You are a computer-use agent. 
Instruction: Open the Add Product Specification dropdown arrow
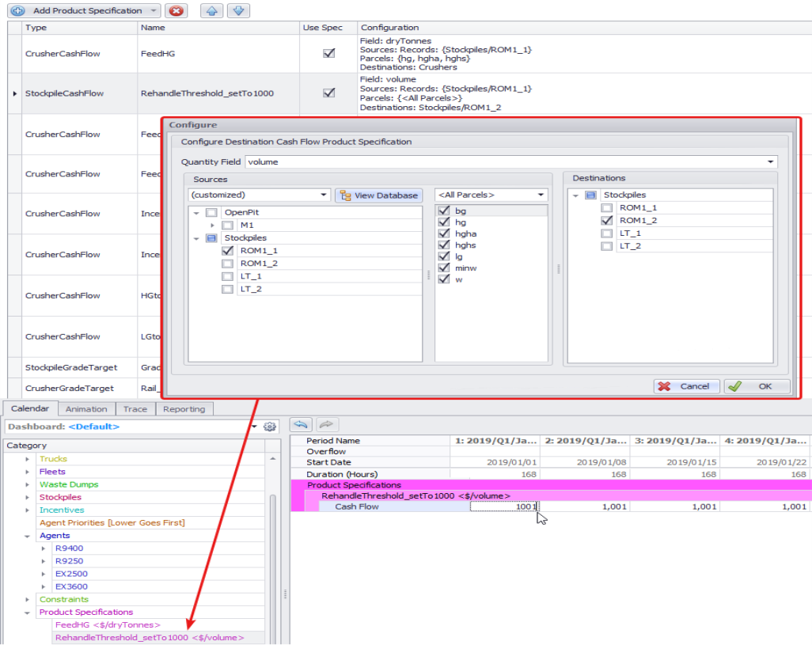154,11
